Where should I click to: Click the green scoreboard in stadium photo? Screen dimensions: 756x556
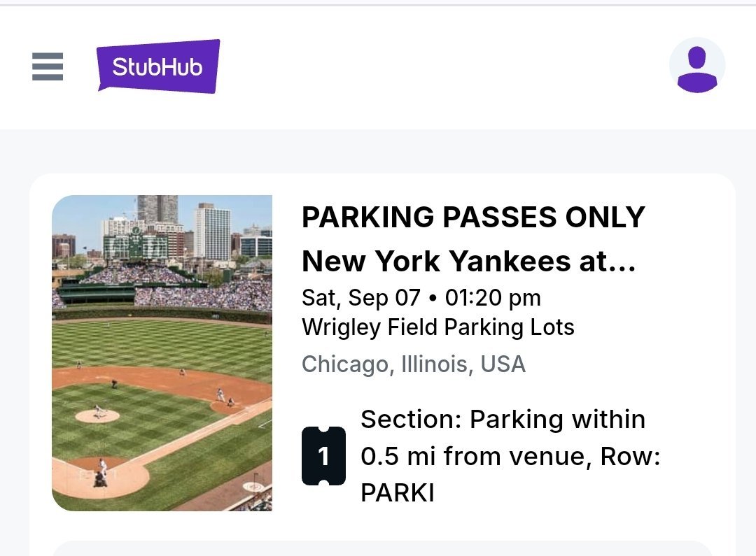[x=136, y=245]
